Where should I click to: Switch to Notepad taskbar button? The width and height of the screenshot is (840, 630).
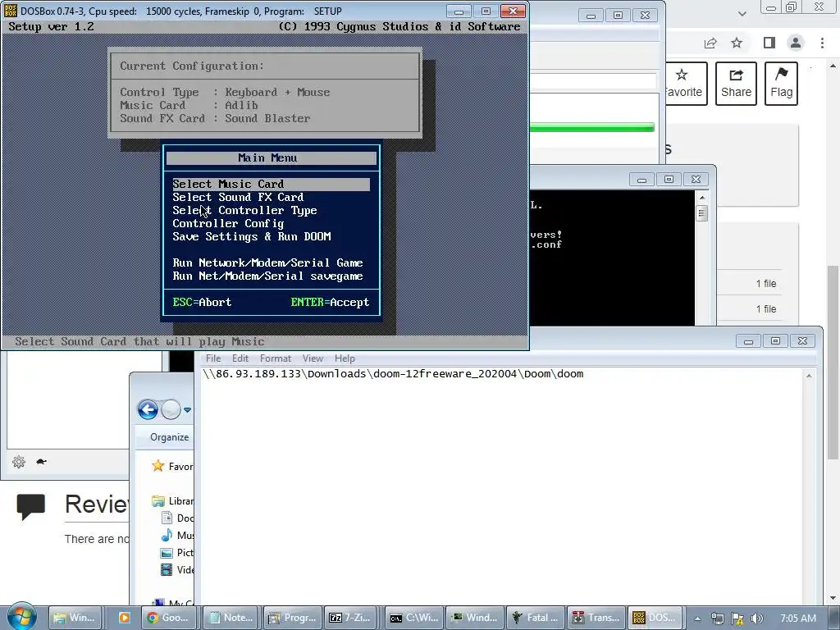[231, 618]
